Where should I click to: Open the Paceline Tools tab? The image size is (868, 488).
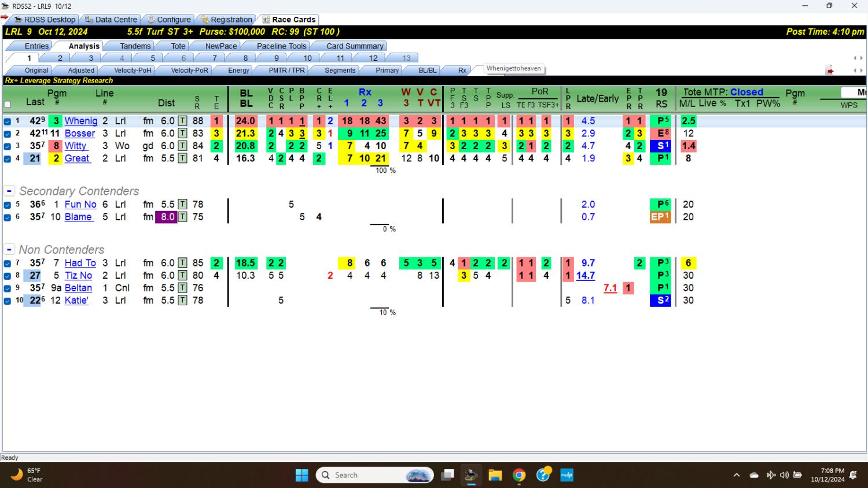281,46
